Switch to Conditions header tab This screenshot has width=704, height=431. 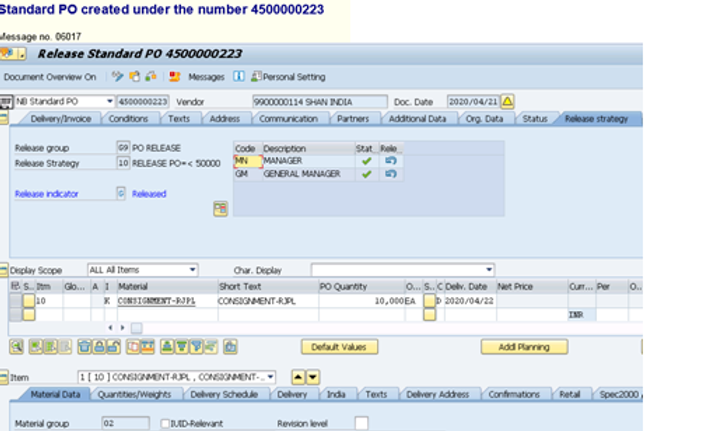coord(128,119)
